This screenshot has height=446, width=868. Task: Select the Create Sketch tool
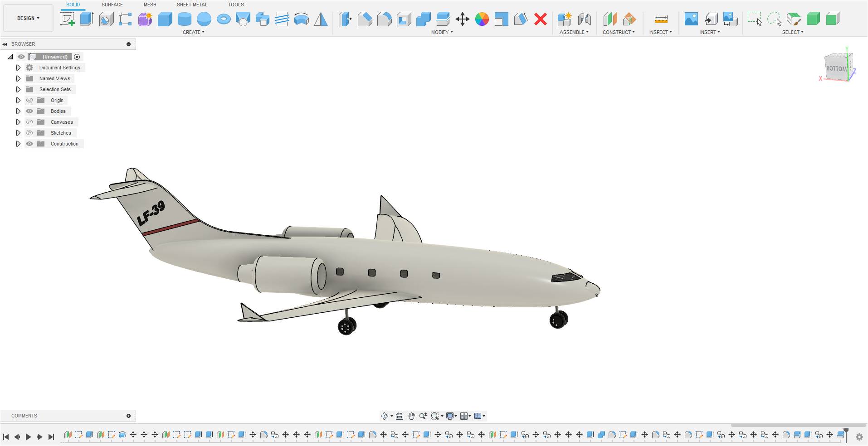tap(68, 19)
